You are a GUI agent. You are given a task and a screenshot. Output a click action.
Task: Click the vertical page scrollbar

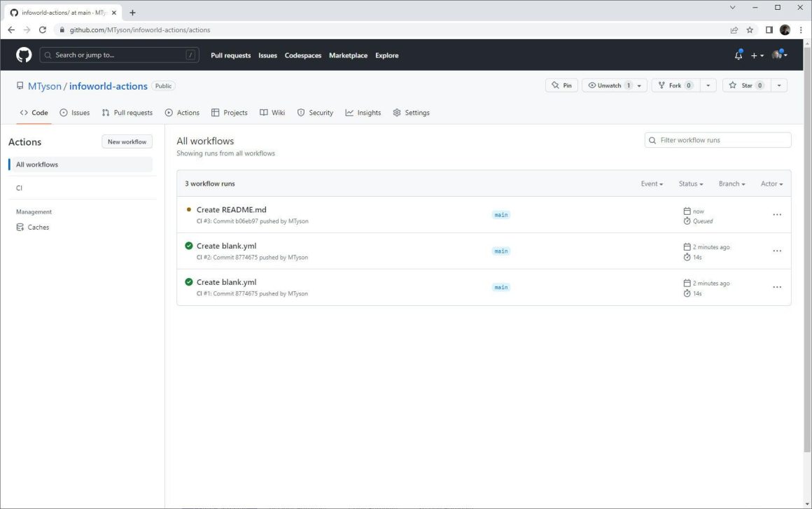click(x=807, y=249)
